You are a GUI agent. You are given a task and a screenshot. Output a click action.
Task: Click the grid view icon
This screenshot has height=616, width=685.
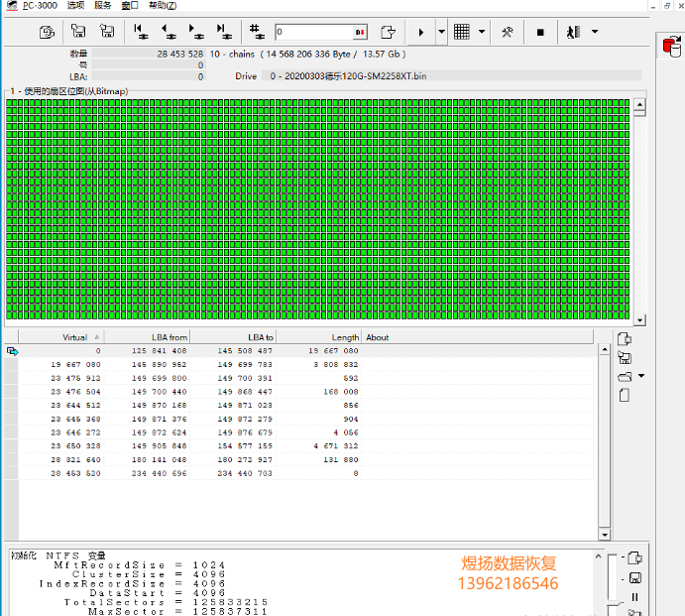461,32
